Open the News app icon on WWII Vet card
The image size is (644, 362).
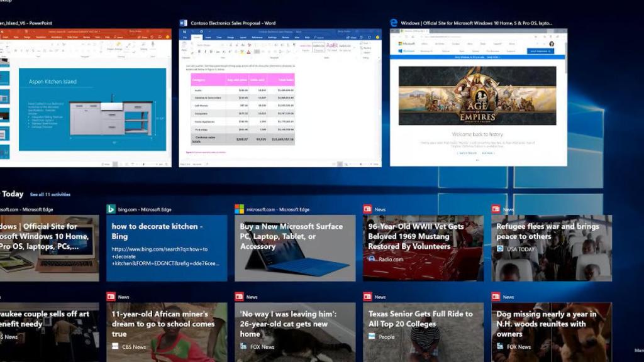coord(366,209)
